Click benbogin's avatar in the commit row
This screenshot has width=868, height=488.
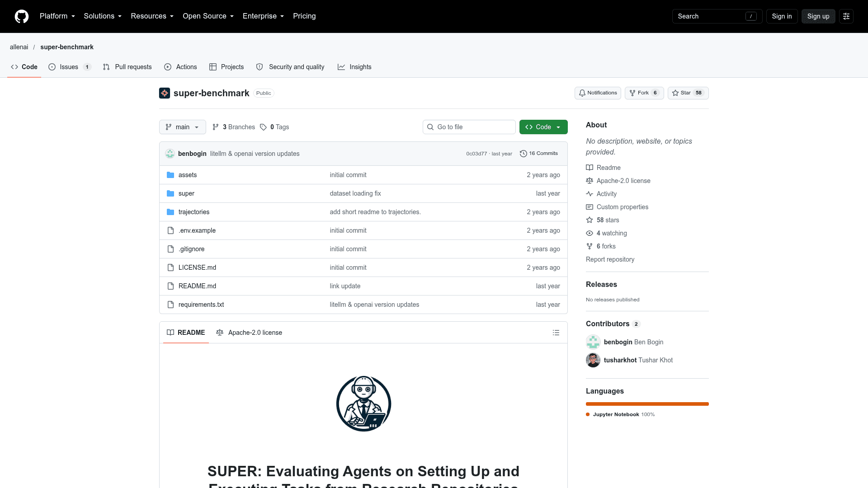tap(170, 154)
